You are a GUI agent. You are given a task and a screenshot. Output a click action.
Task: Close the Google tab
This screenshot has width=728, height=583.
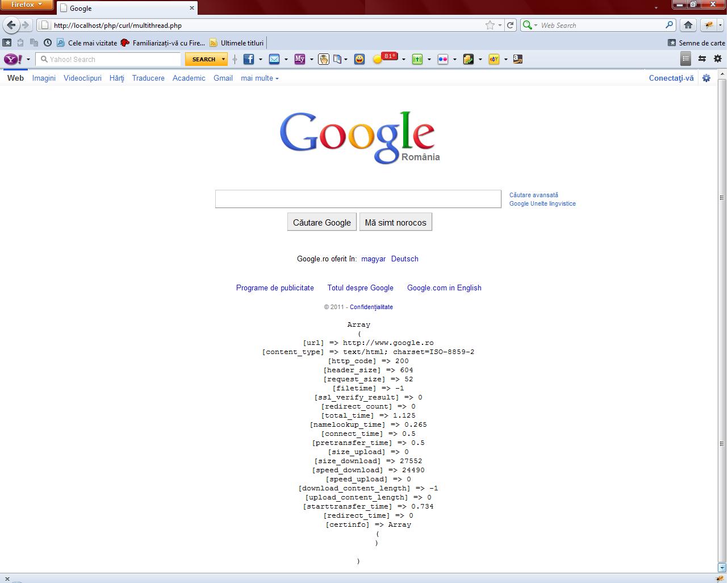click(x=192, y=8)
